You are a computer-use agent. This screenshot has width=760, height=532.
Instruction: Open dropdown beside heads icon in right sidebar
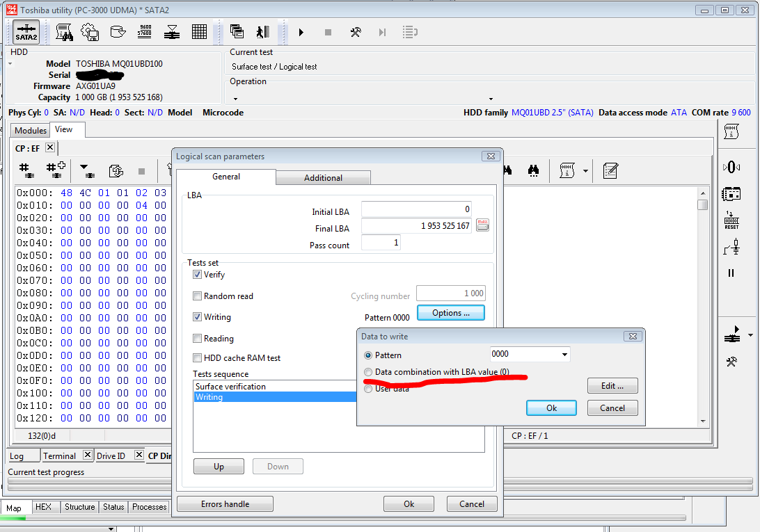[751, 335]
